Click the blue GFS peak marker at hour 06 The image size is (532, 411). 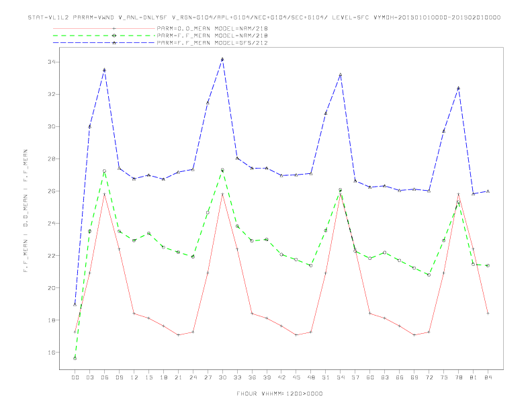[x=105, y=70]
